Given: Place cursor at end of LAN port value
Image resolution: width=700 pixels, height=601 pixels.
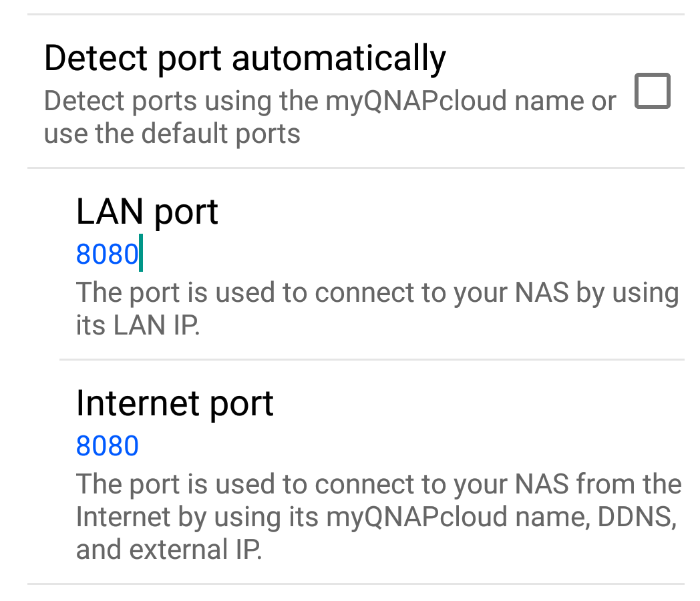Looking at the screenshot, I should pos(140,254).
